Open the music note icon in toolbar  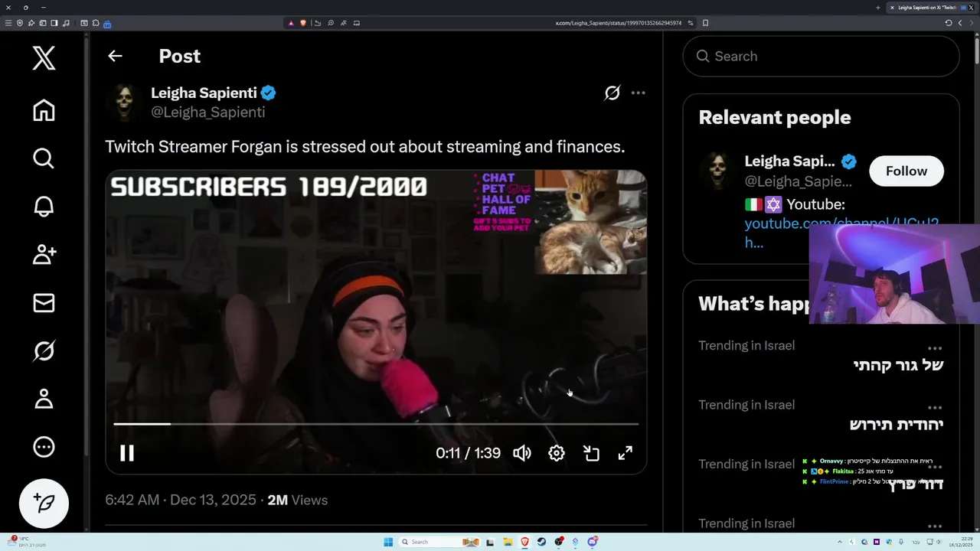[x=66, y=23]
